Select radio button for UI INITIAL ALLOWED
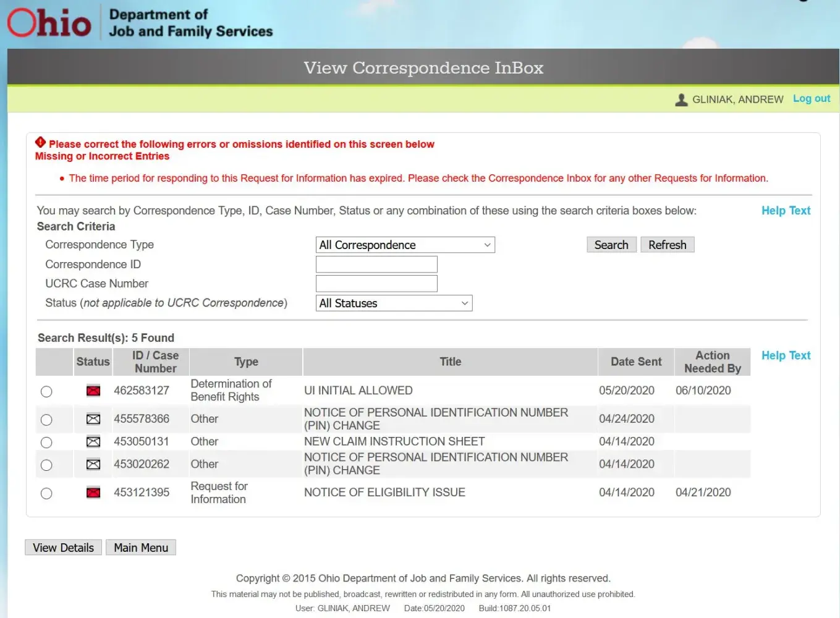The height and width of the screenshot is (618, 840). [x=46, y=392]
